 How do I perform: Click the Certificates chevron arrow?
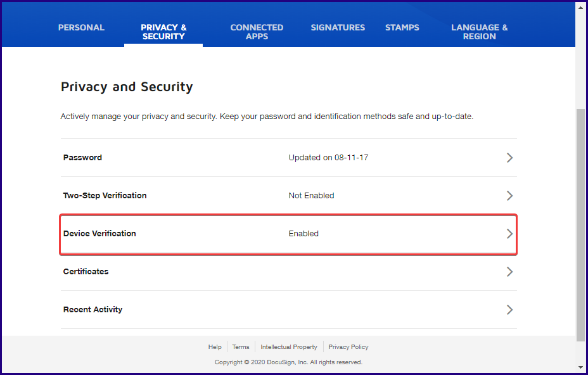[x=509, y=272]
